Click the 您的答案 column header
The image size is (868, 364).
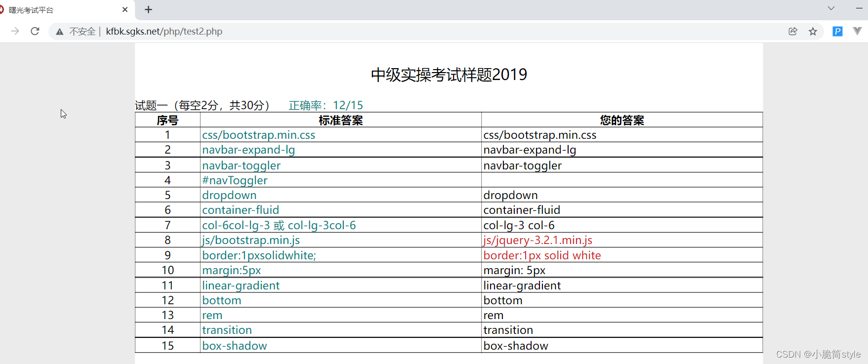pyautogui.click(x=622, y=120)
